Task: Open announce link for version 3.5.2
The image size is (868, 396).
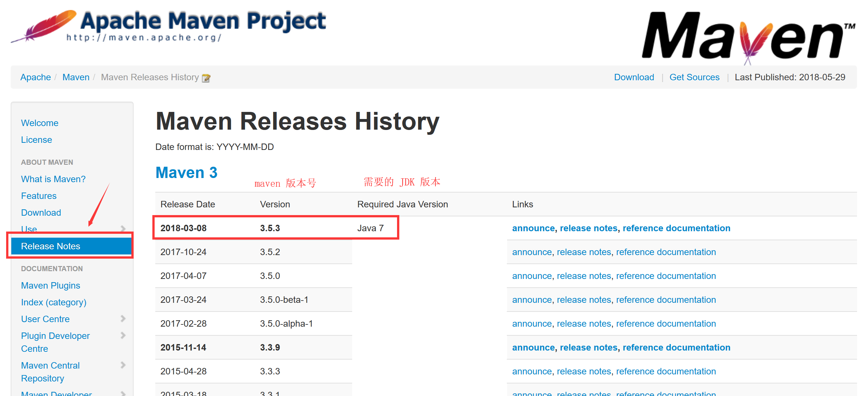Action: tap(532, 252)
